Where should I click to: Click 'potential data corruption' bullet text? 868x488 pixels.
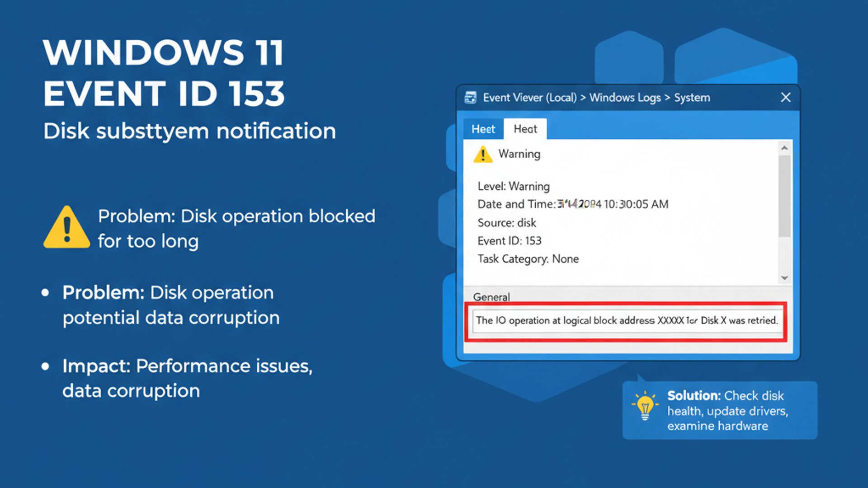[x=171, y=318]
